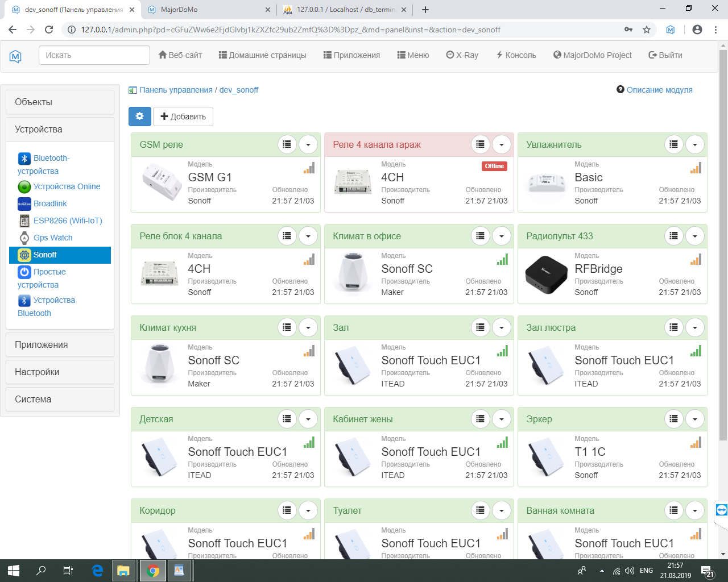The width and height of the screenshot is (728, 582).
Task: Open Домашние страницы menu item
Action: coord(263,55)
